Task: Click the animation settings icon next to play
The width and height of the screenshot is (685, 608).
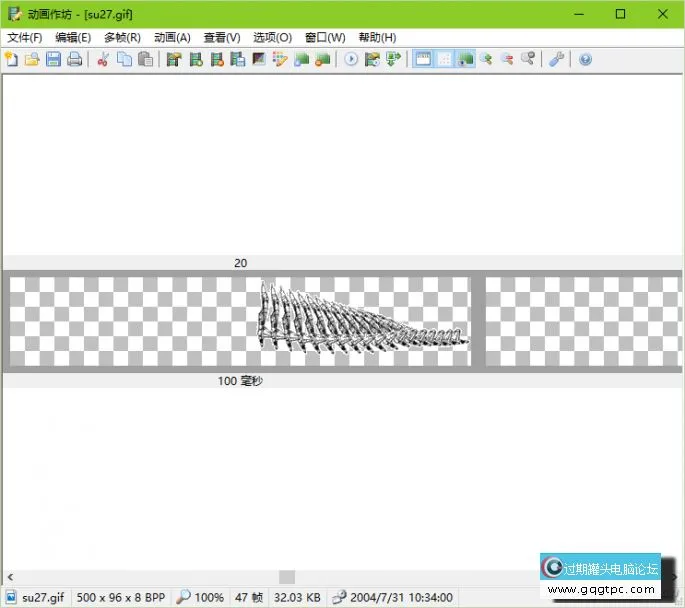Action: coord(372,59)
